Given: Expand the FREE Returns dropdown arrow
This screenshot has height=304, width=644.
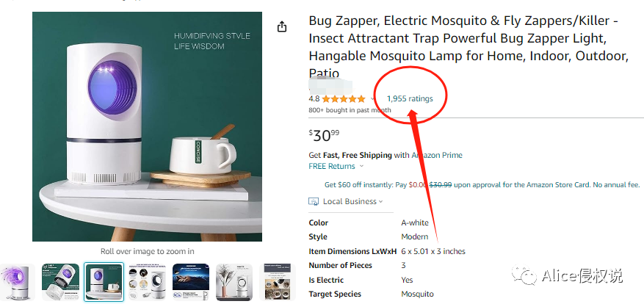Looking at the screenshot, I should [361, 167].
